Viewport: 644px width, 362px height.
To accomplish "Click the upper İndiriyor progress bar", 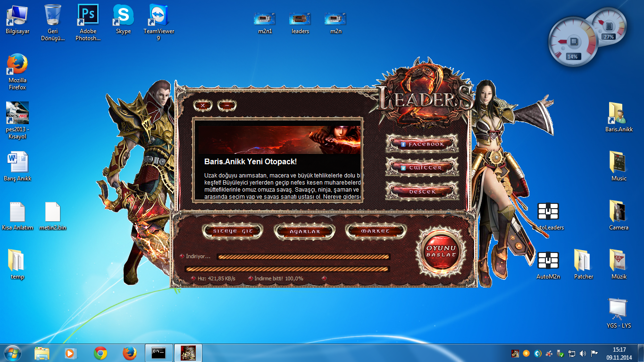I will pos(303,257).
